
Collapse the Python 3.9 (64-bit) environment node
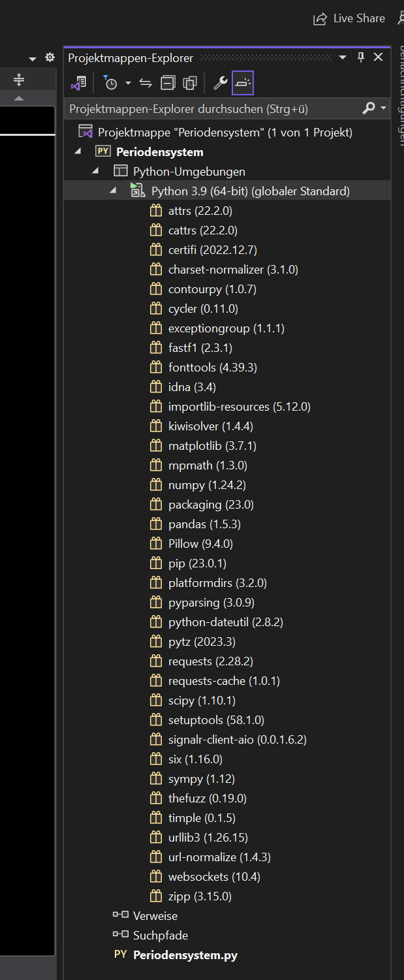113,191
